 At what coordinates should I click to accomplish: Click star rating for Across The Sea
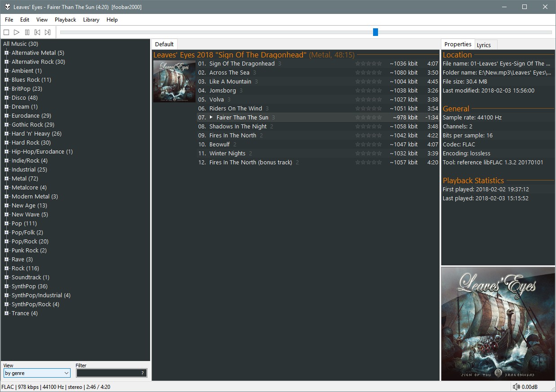pos(369,73)
